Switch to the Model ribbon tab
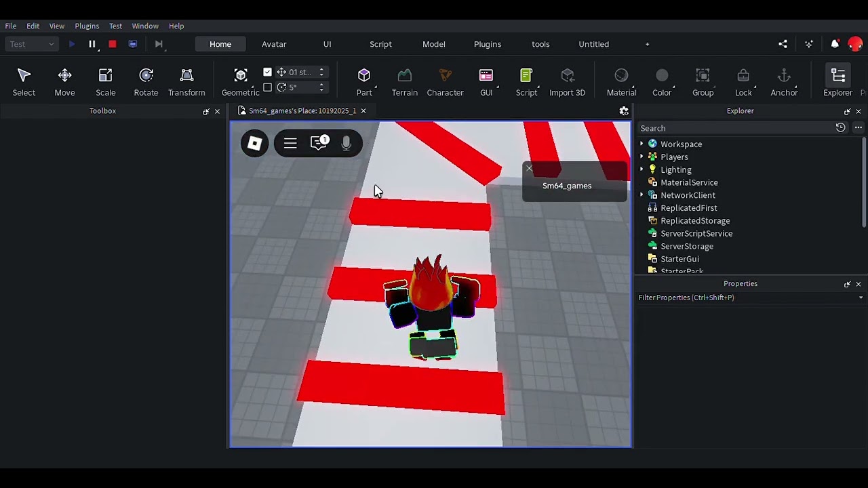 (434, 44)
